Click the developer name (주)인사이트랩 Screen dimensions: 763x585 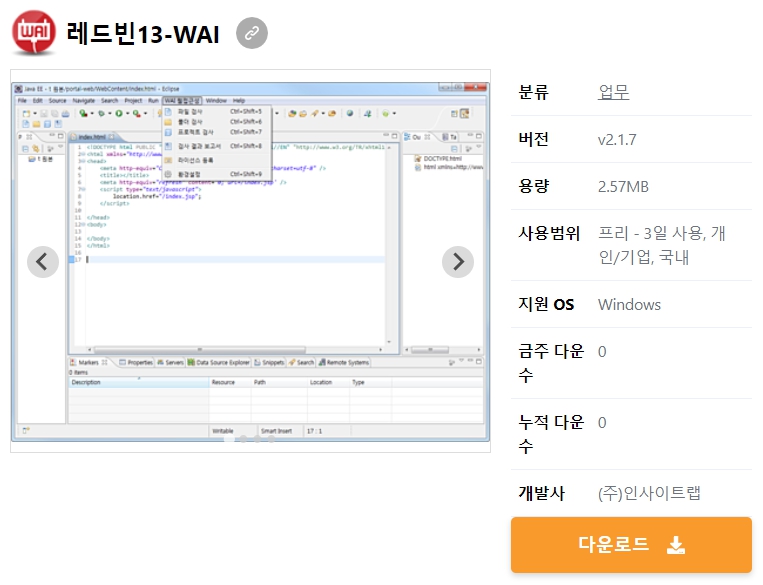[x=649, y=493]
